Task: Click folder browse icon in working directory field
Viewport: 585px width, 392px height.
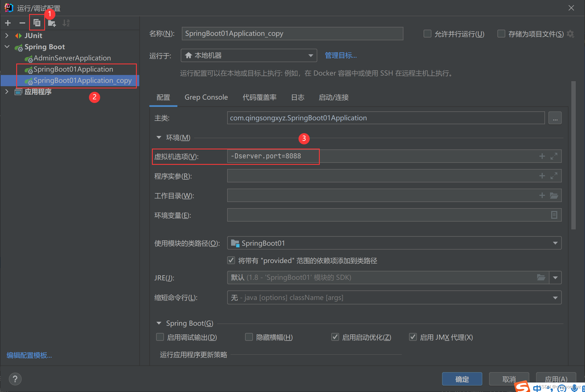Action: click(x=554, y=195)
